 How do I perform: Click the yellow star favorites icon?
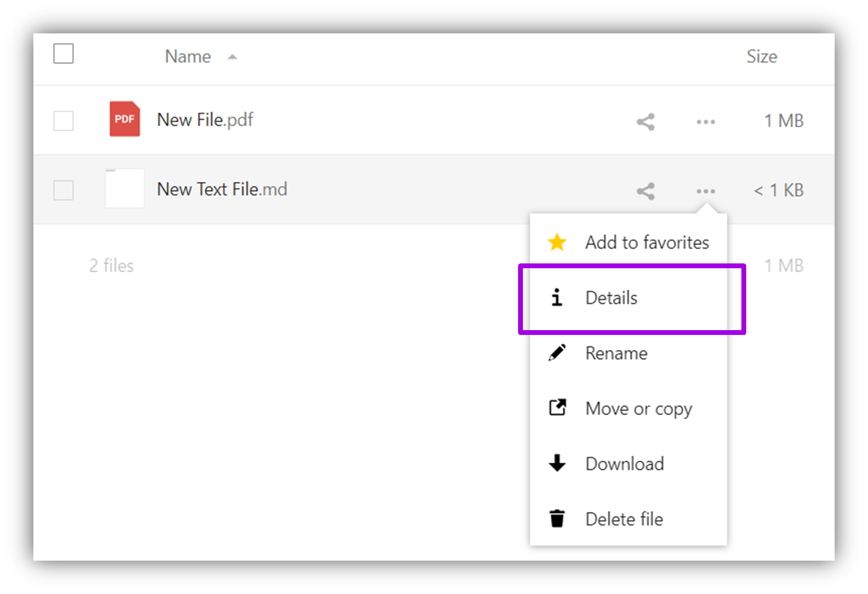click(557, 242)
